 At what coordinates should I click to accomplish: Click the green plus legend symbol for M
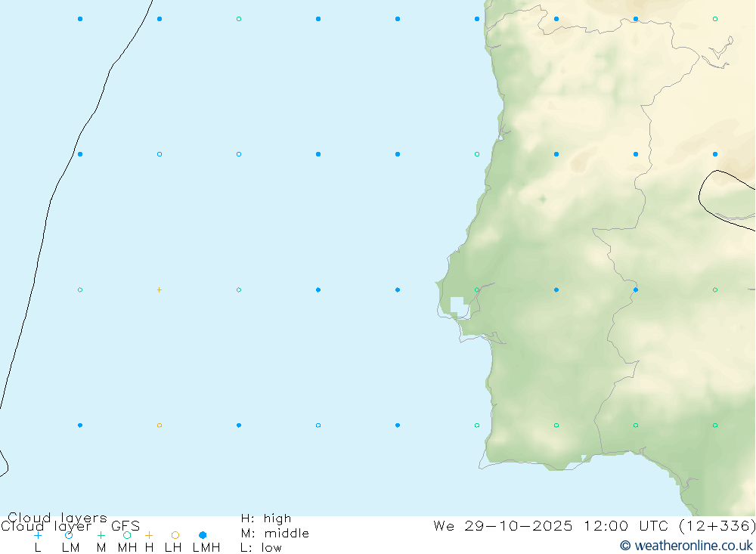click(x=101, y=535)
